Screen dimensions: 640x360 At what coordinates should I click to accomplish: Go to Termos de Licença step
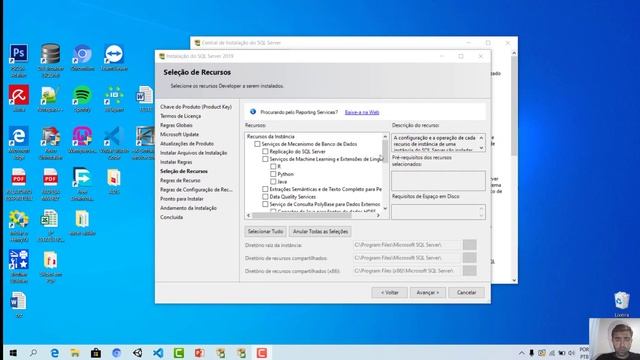180,116
